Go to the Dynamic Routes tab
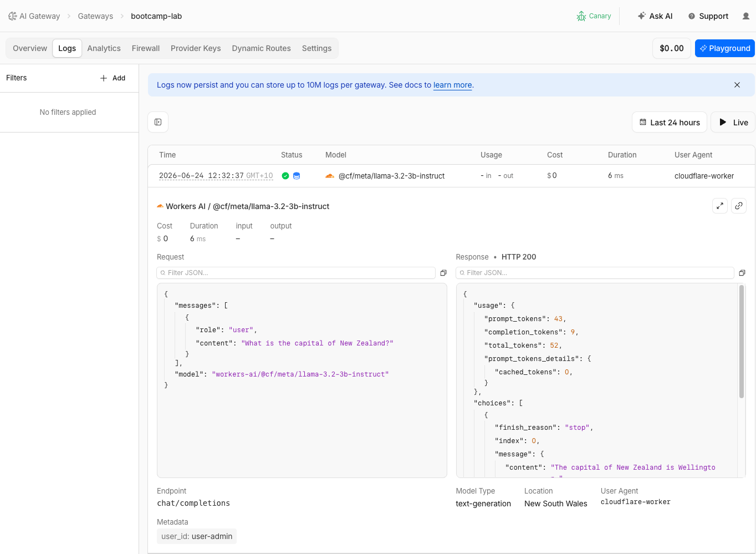Viewport: 756px width, 554px height. click(261, 48)
